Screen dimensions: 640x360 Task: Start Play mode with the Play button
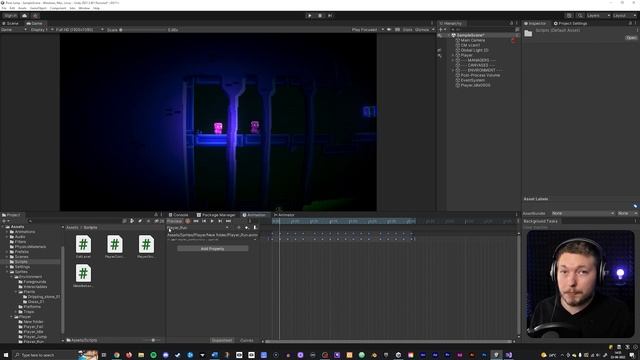pos(309,16)
